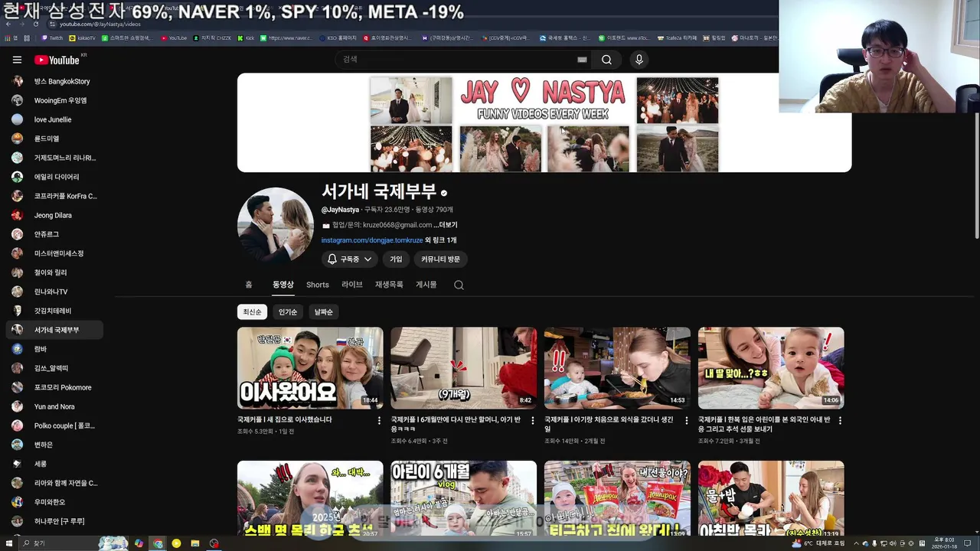
Task: Expand channel description with ...더보기
Action: pos(446,225)
